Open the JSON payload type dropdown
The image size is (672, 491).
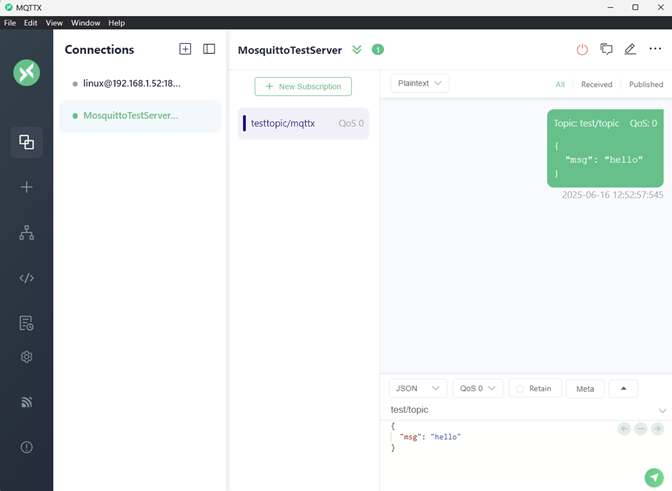tap(417, 389)
